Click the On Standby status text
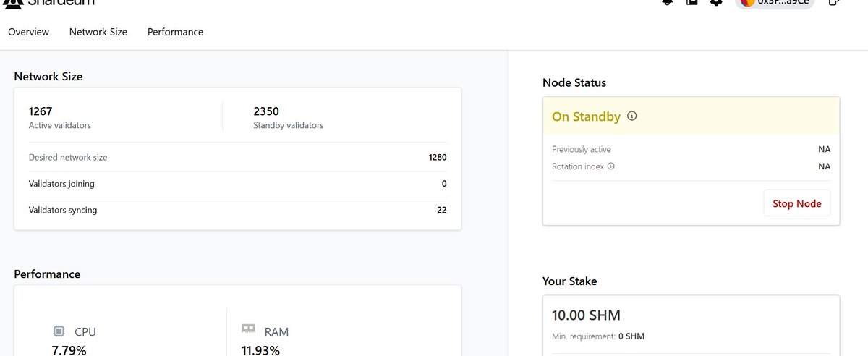This screenshot has height=356, width=868. coord(586,116)
